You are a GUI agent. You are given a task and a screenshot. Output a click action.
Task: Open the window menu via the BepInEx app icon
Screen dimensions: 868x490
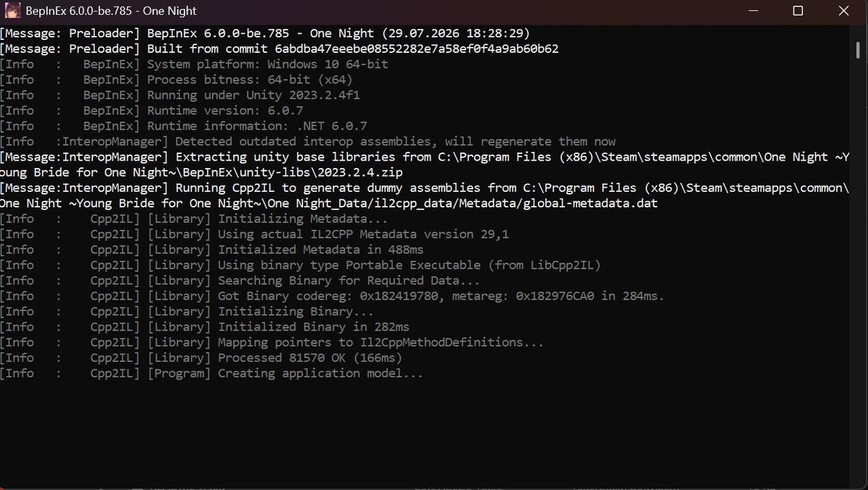pos(13,11)
